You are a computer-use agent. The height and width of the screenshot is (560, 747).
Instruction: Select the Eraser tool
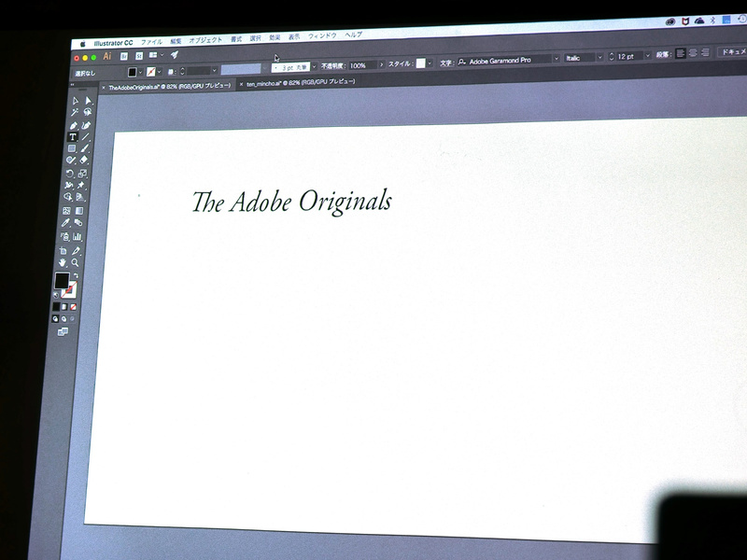click(x=84, y=160)
